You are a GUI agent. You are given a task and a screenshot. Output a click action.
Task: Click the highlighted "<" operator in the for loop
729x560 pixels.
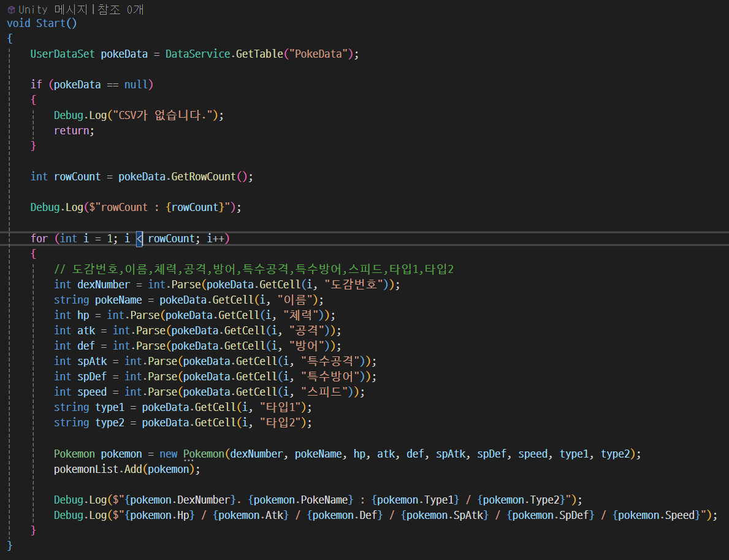pos(139,238)
